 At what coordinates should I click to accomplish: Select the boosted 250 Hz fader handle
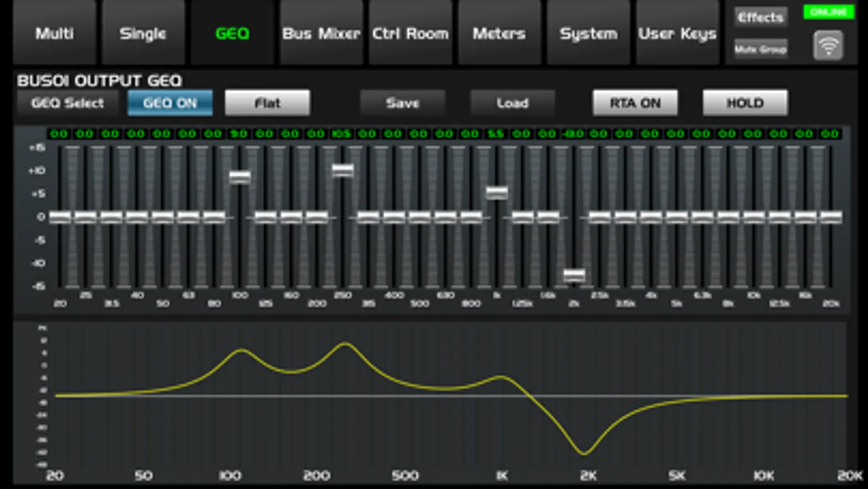[x=343, y=170]
